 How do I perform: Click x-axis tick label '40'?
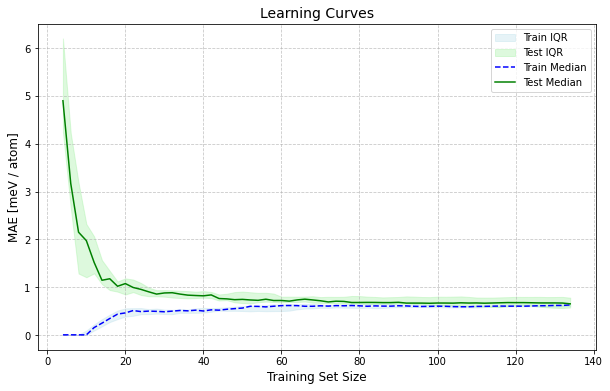click(x=203, y=361)
